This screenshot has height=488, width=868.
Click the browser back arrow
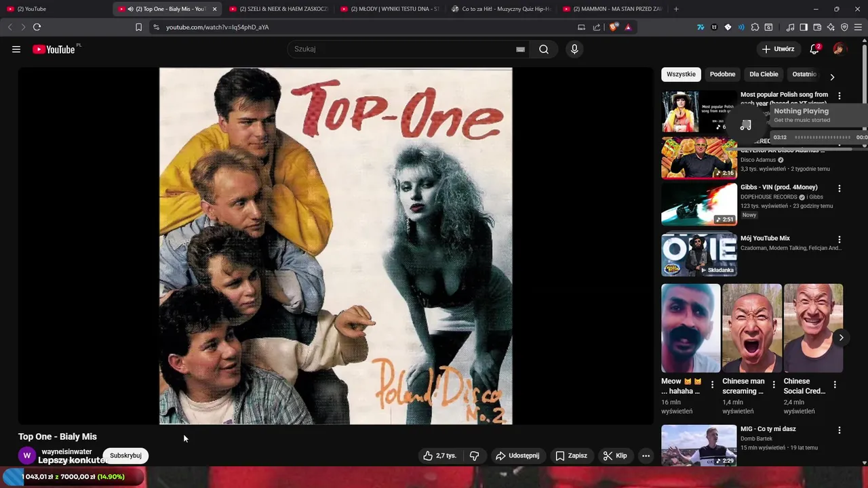click(x=9, y=27)
